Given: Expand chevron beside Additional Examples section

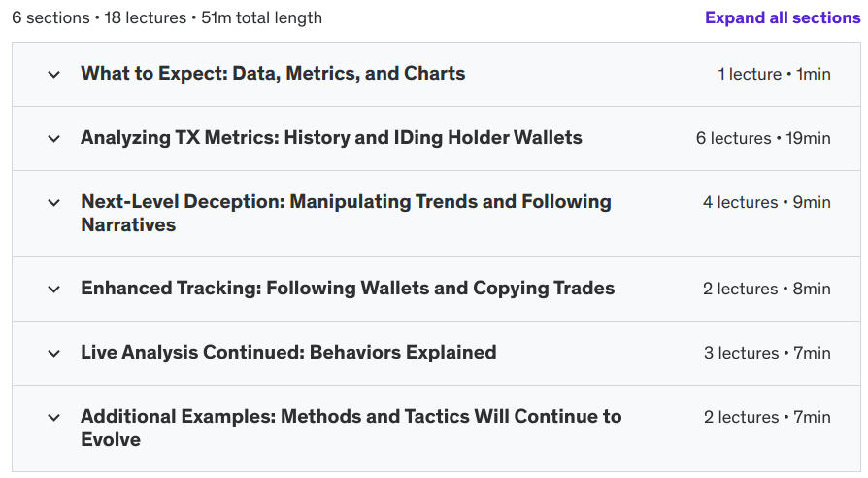Looking at the screenshot, I should [x=53, y=417].
